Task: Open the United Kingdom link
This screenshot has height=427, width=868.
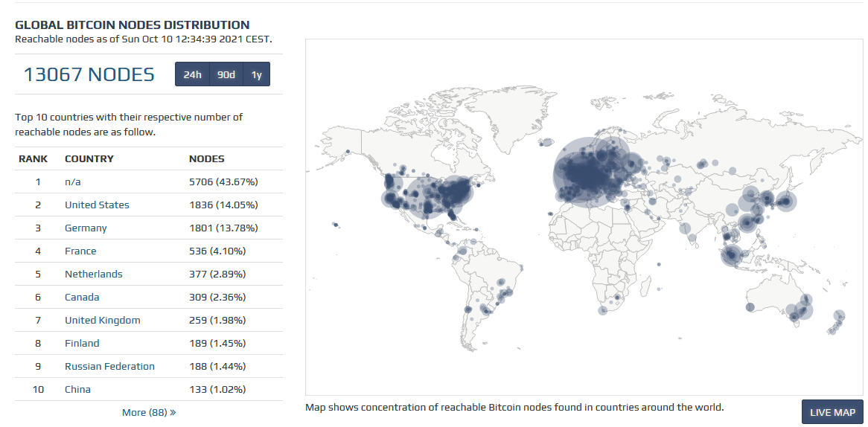Action: (103, 320)
